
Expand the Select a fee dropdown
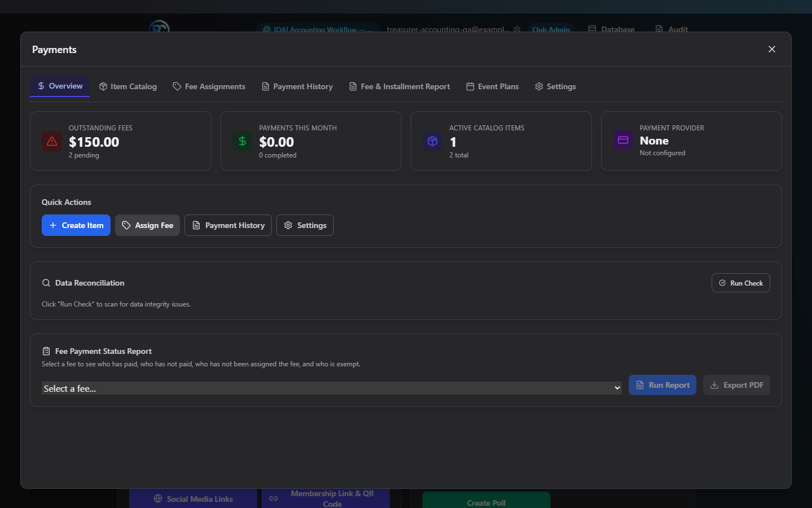[x=332, y=388]
